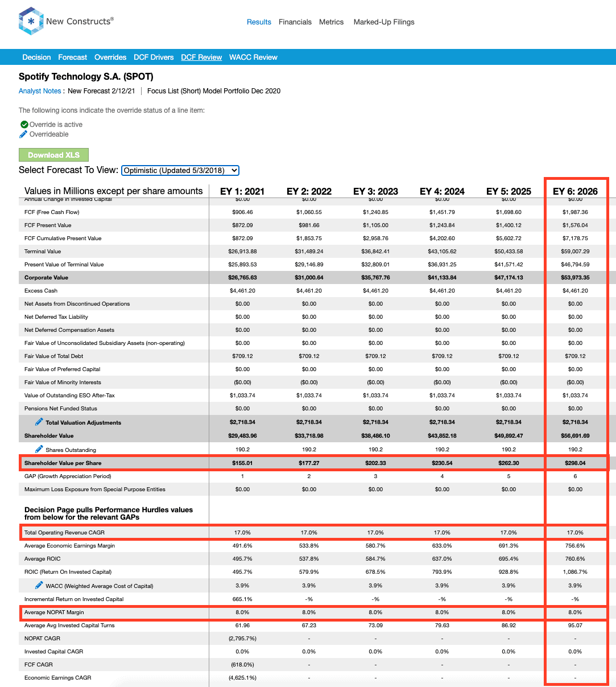The height and width of the screenshot is (687, 616).
Task: Open the Marked-Up Filings tab
Action: [x=384, y=22]
